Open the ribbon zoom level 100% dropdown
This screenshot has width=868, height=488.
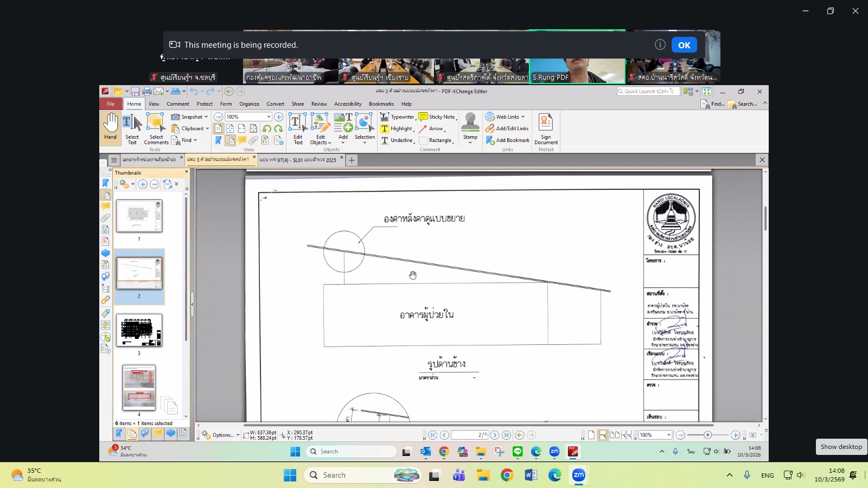pyautogui.click(x=269, y=117)
